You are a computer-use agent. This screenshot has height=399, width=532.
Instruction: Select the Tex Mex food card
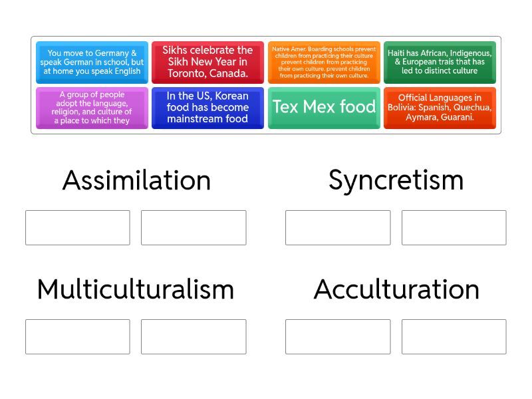point(324,108)
